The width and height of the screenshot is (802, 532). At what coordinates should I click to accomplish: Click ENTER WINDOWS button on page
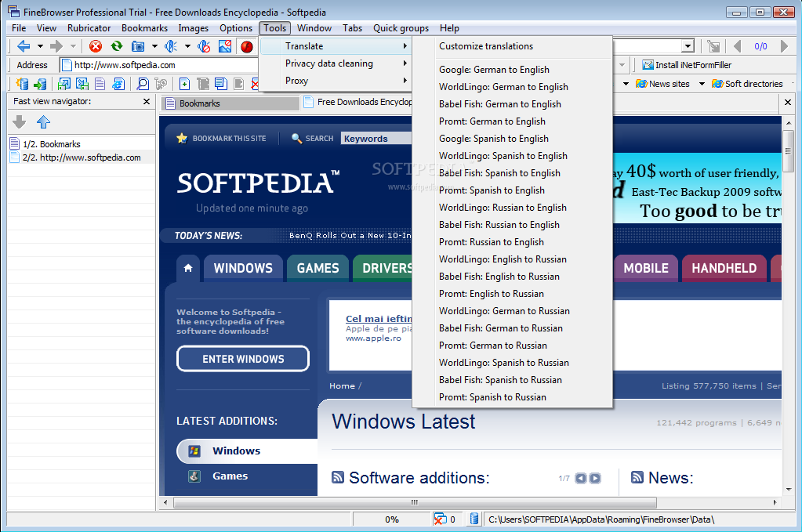(x=243, y=359)
